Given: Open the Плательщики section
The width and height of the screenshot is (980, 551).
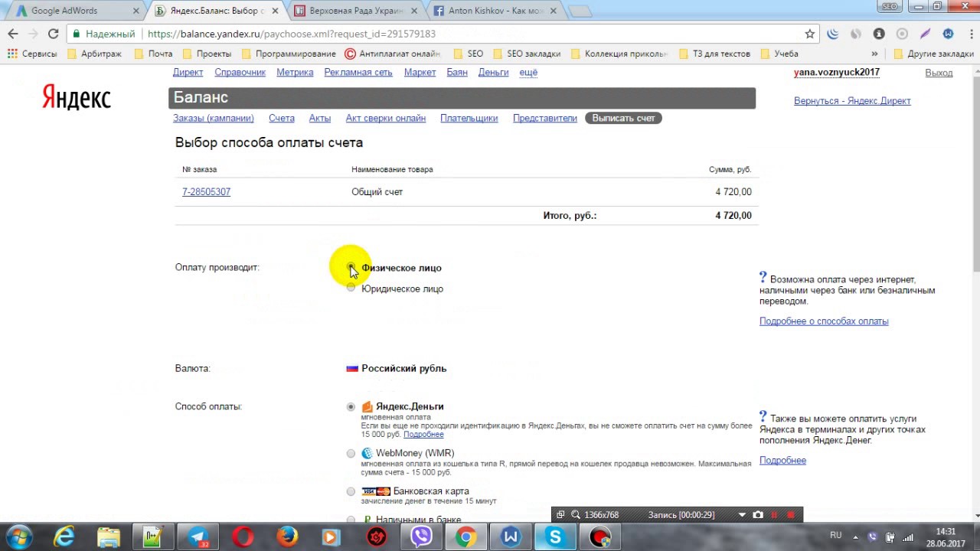Looking at the screenshot, I should click(469, 118).
